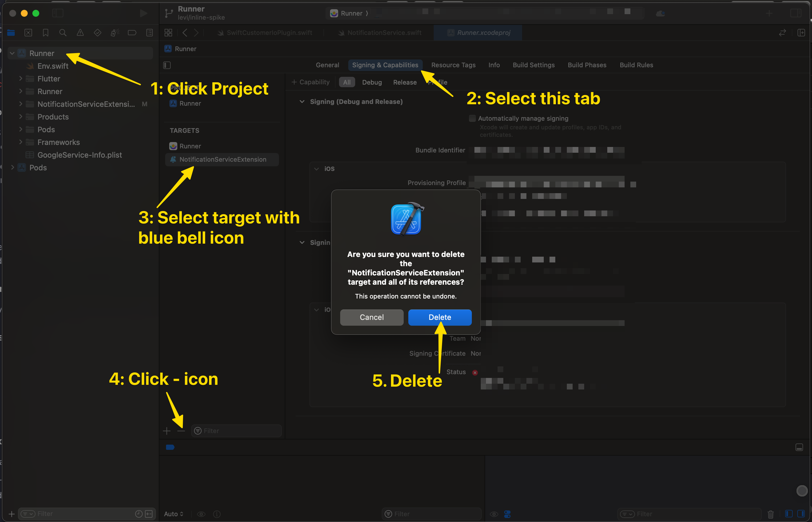Select the Release configuration filter
Viewport: 812px width, 522px height.
point(405,82)
